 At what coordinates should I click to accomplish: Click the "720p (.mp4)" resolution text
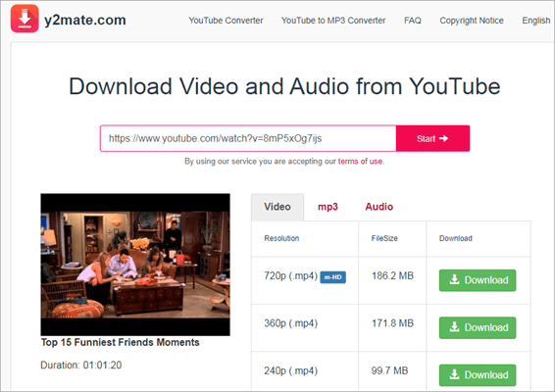[290, 276]
